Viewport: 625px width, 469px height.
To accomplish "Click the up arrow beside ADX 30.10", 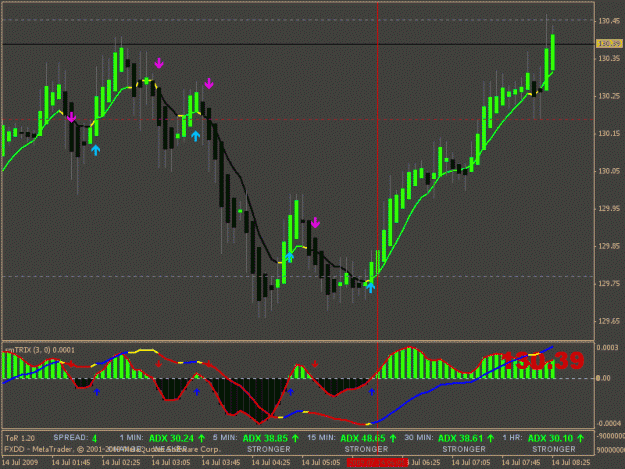I will click(580, 438).
